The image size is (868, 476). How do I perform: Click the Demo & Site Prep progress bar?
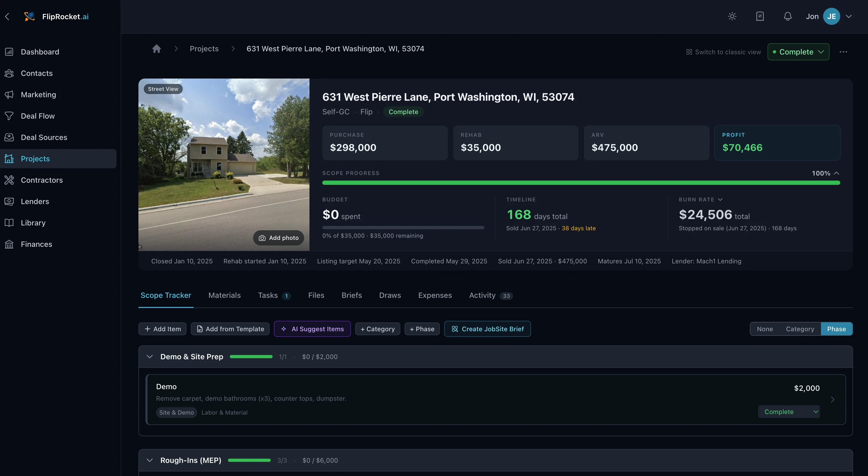251,357
